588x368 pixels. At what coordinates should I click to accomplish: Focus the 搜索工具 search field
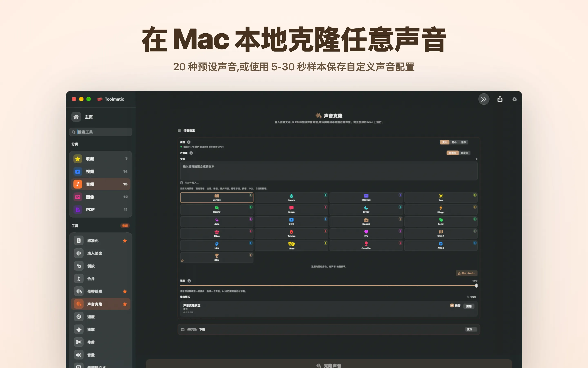[x=101, y=132]
